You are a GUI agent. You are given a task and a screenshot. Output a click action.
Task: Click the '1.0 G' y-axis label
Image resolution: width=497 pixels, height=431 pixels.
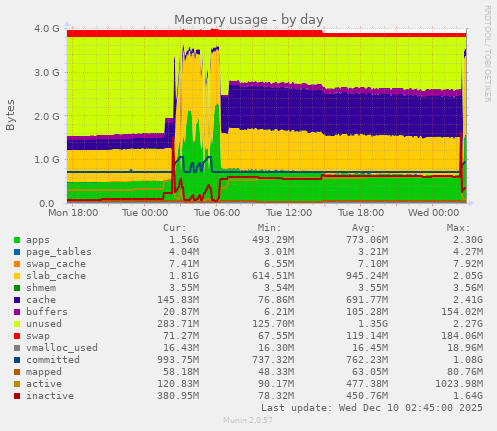click(x=47, y=160)
